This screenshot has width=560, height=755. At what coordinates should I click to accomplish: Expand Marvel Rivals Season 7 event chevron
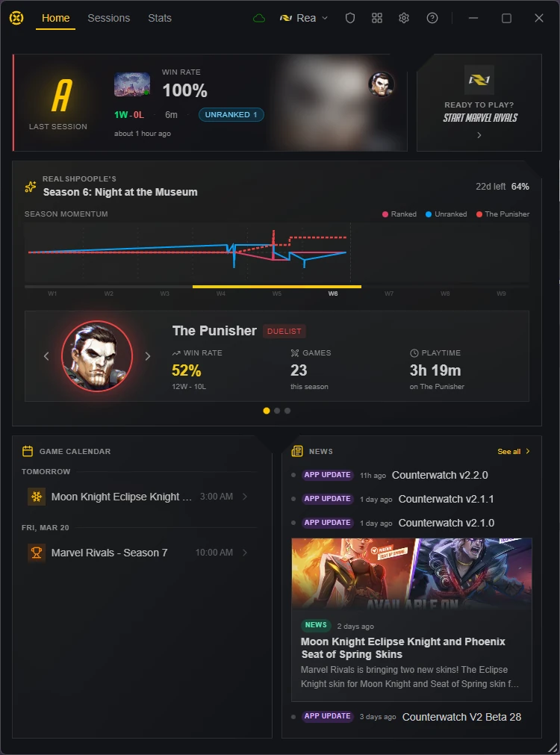coord(245,553)
